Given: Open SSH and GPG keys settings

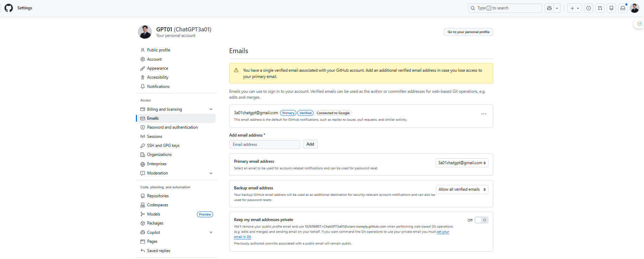Looking at the screenshot, I should click(x=163, y=146).
